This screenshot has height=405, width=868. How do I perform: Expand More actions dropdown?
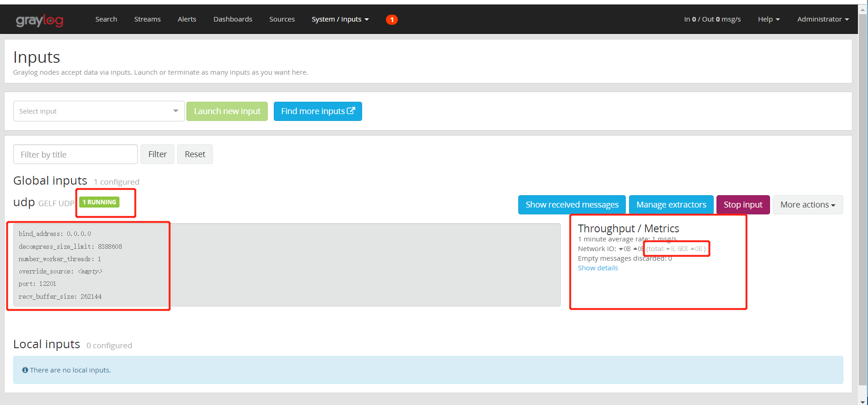pyautogui.click(x=808, y=205)
